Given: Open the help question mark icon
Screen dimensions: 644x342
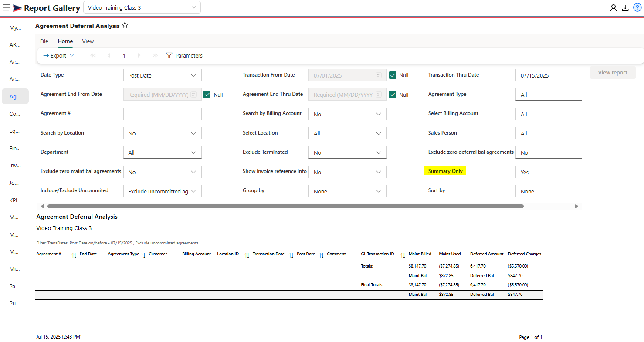Looking at the screenshot, I should click(637, 7).
